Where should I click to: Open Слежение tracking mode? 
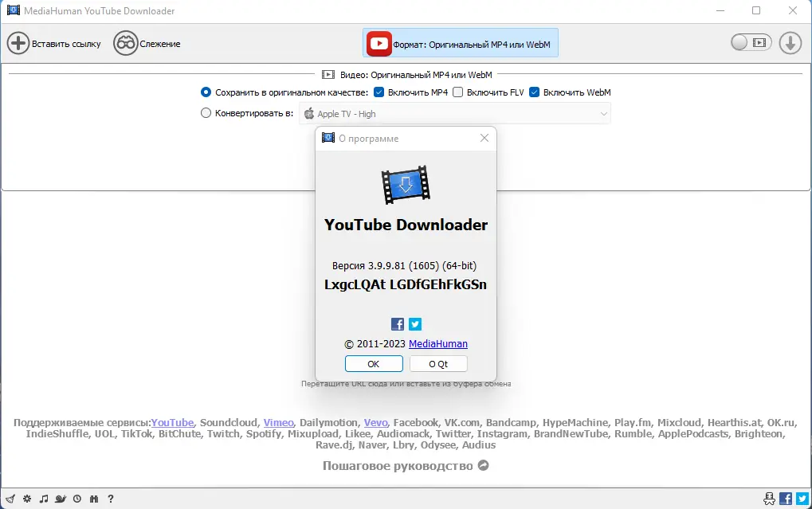[147, 43]
